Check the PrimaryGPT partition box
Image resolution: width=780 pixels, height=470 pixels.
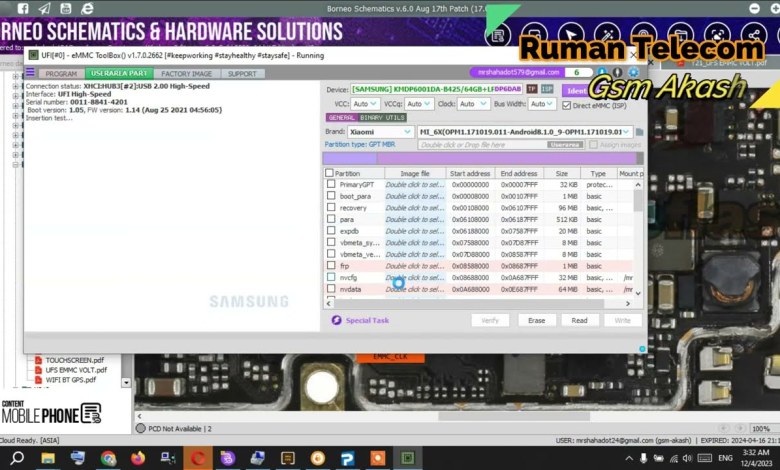(x=331, y=184)
